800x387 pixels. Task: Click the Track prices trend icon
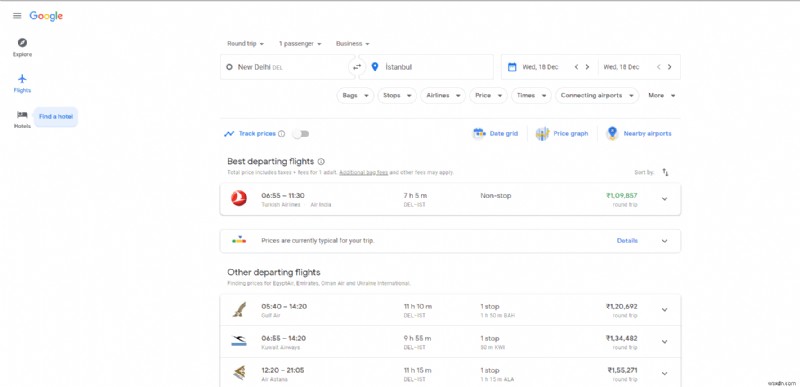pyautogui.click(x=229, y=134)
